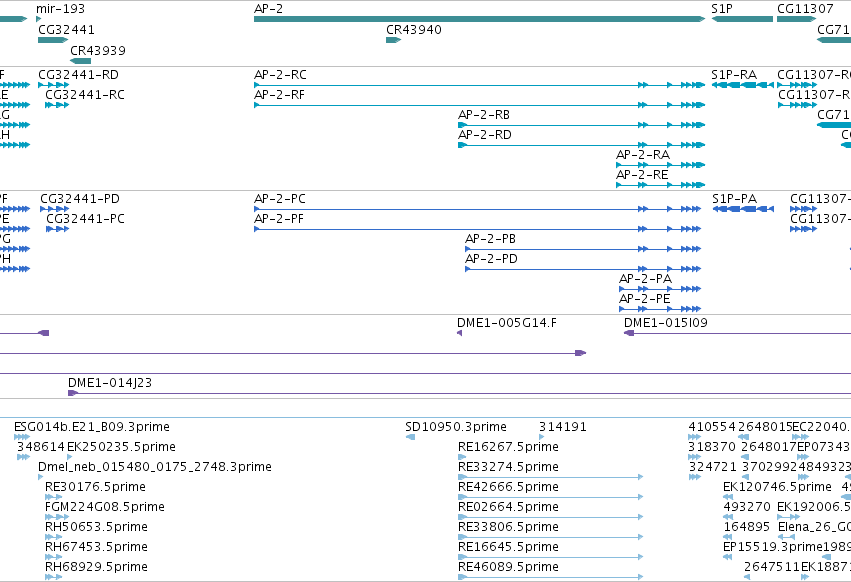
Task: Select protein AP-2-PD
Action: [583, 269]
